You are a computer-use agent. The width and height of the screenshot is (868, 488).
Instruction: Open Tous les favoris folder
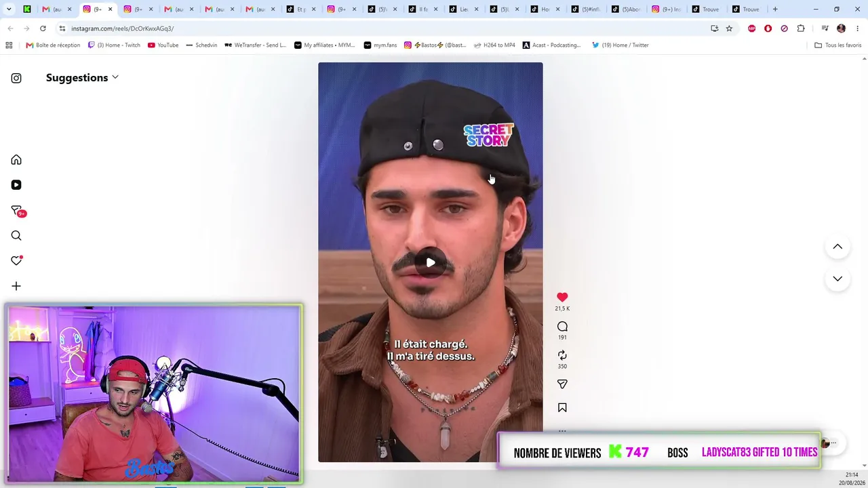[837, 45]
